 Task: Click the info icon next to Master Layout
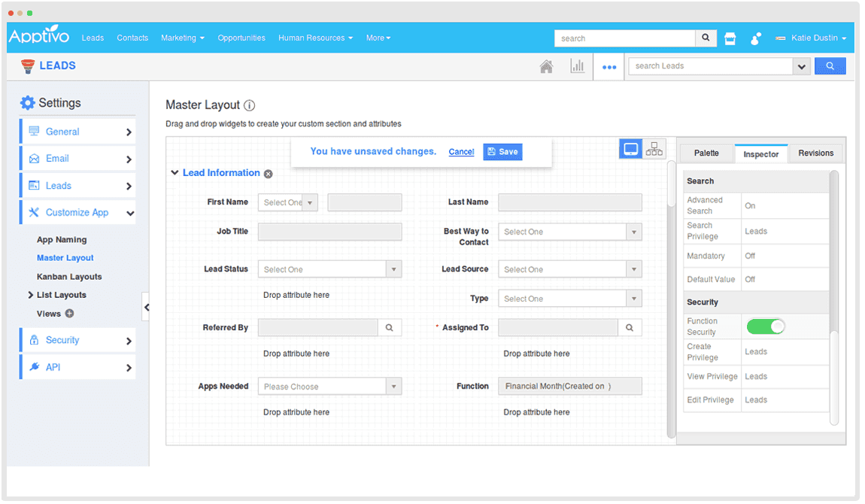[x=248, y=105]
